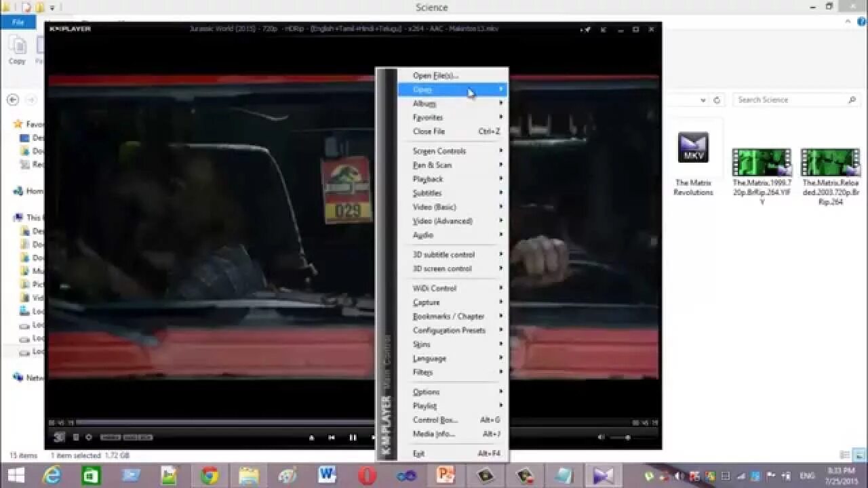Screen dimensions: 868x488
Task: Open 3D subtitle control submenu
Action: pyautogui.click(x=452, y=255)
